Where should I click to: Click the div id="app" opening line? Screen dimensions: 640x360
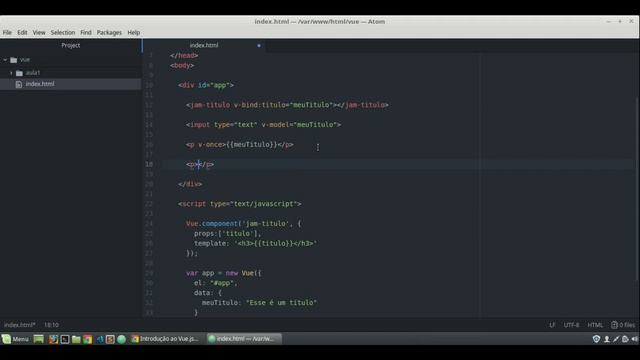point(206,85)
